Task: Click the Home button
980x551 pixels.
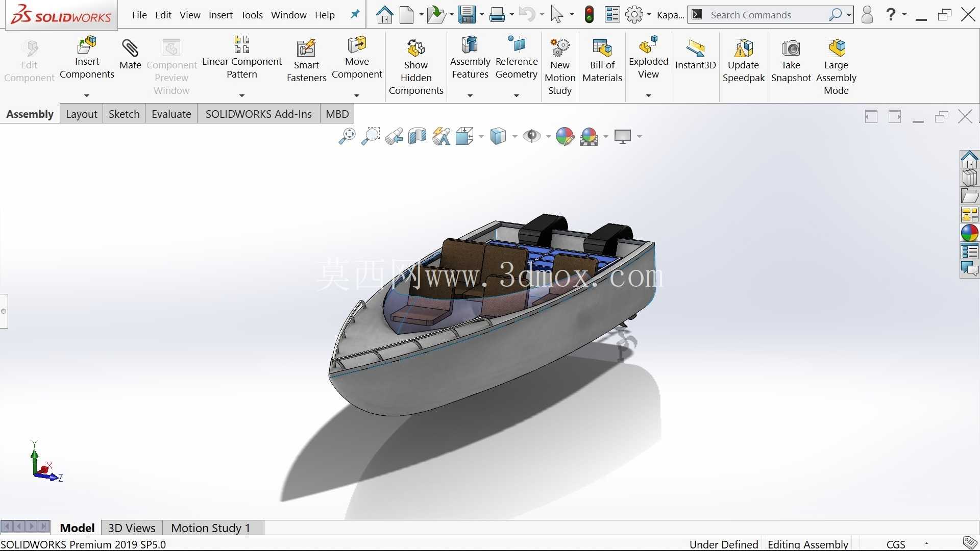Action: (384, 15)
